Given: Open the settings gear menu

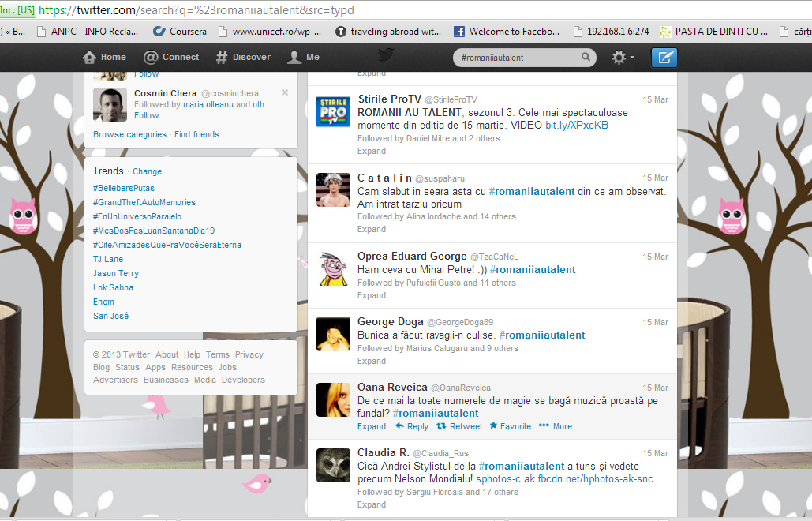Looking at the screenshot, I should (623, 58).
